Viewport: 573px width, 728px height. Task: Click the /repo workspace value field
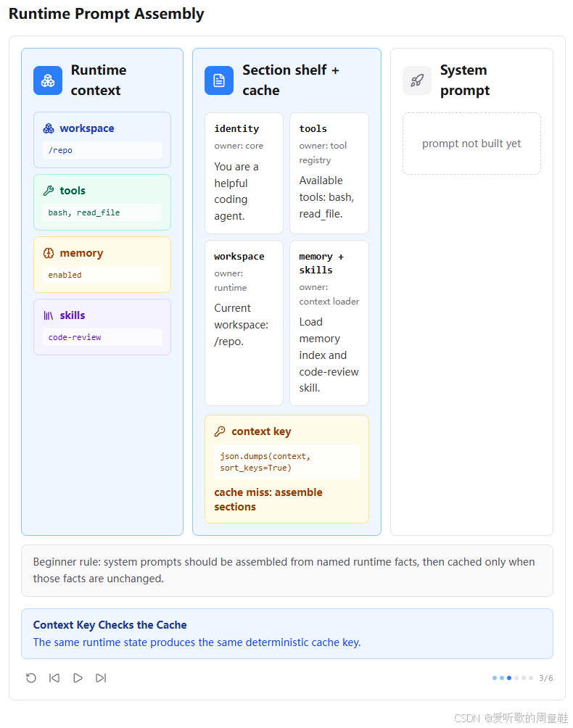point(102,150)
